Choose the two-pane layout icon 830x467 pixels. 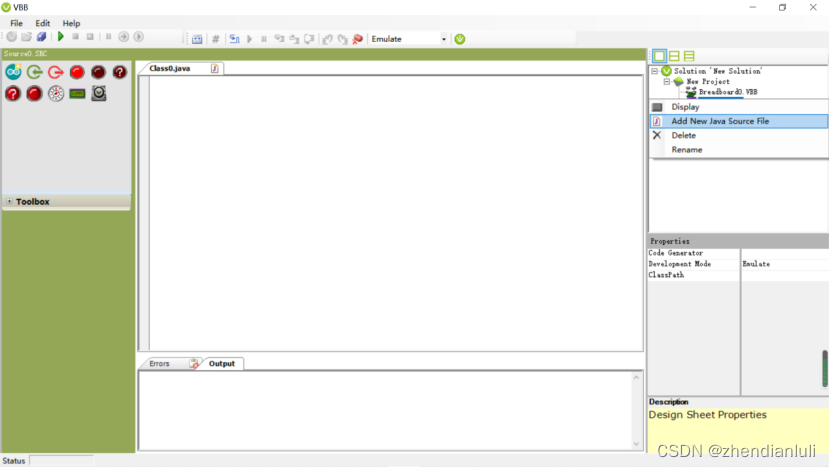(674, 56)
